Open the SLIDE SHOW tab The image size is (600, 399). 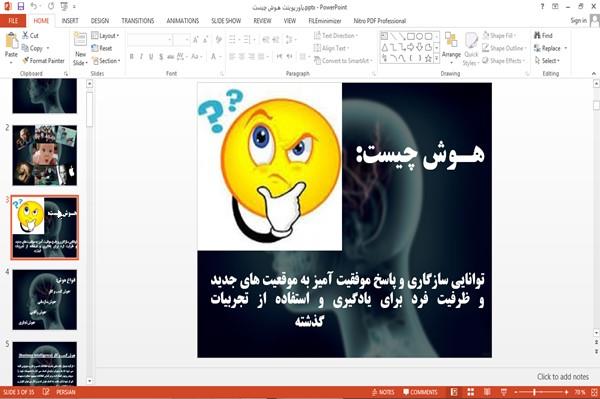coord(226,21)
